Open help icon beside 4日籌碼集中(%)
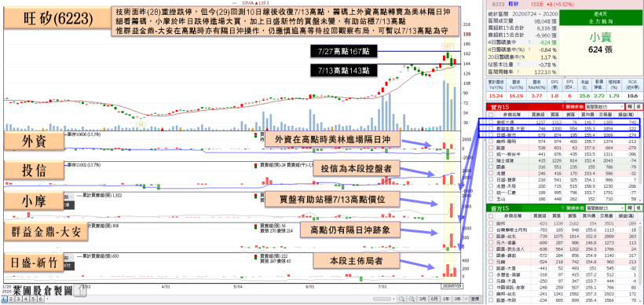The image size is (644, 305). [x=529, y=50]
